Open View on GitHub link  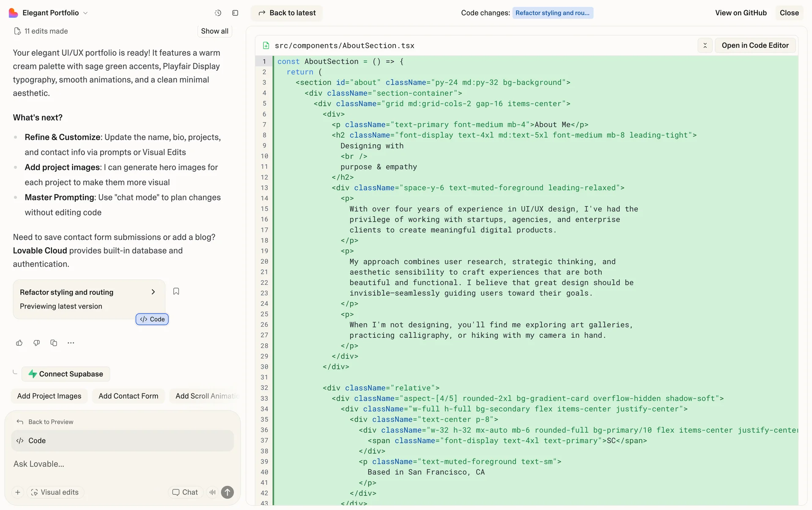pos(741,13)
